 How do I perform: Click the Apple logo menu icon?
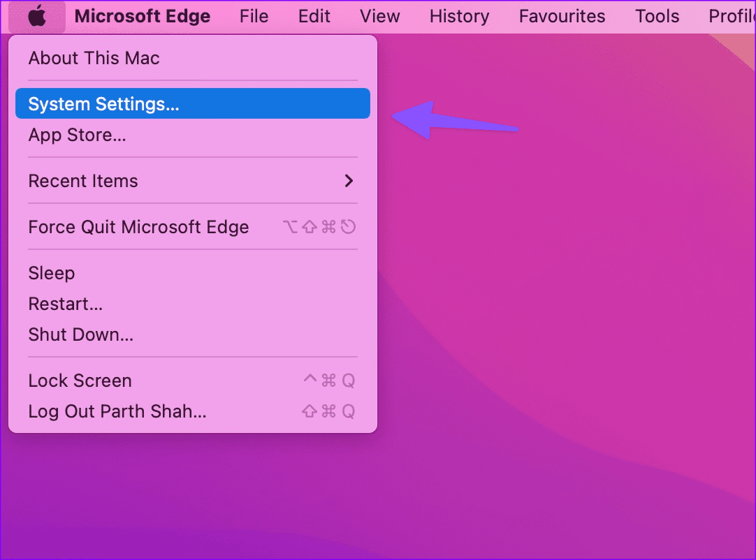[37, 16]
